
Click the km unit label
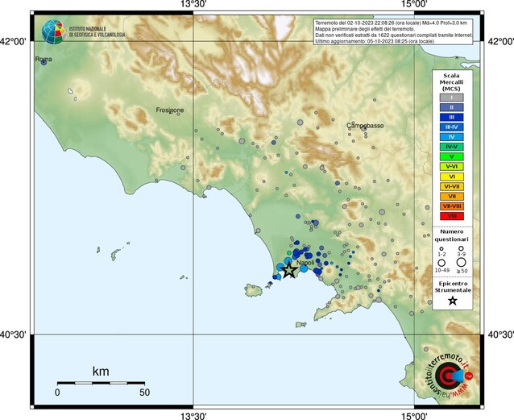101,372
